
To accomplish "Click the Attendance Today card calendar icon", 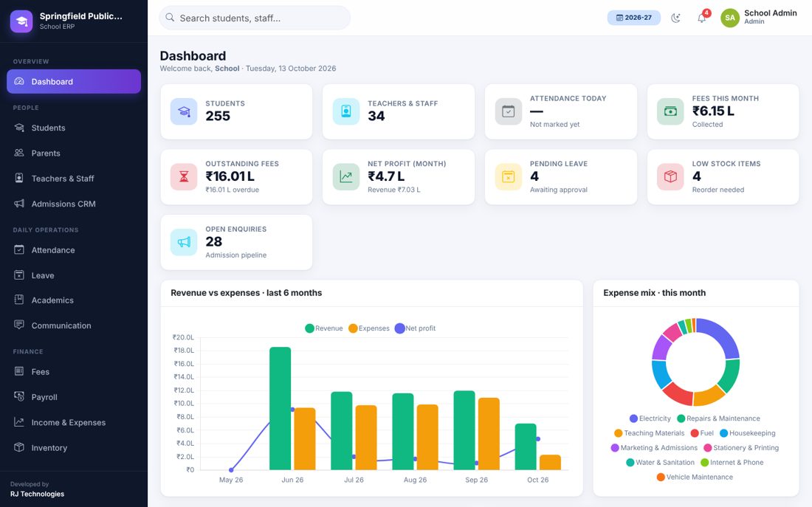I will click(x=509, y=111).
